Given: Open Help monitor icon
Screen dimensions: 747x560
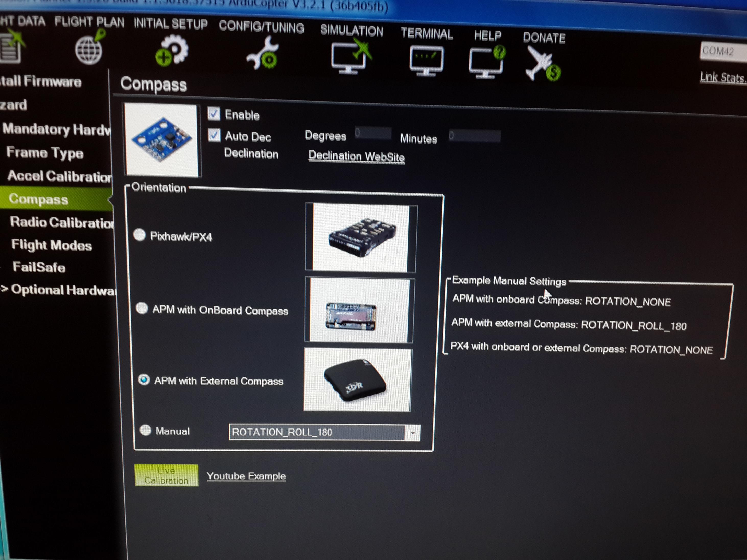Looking at the screenshot, I should [x=487, y=62].
